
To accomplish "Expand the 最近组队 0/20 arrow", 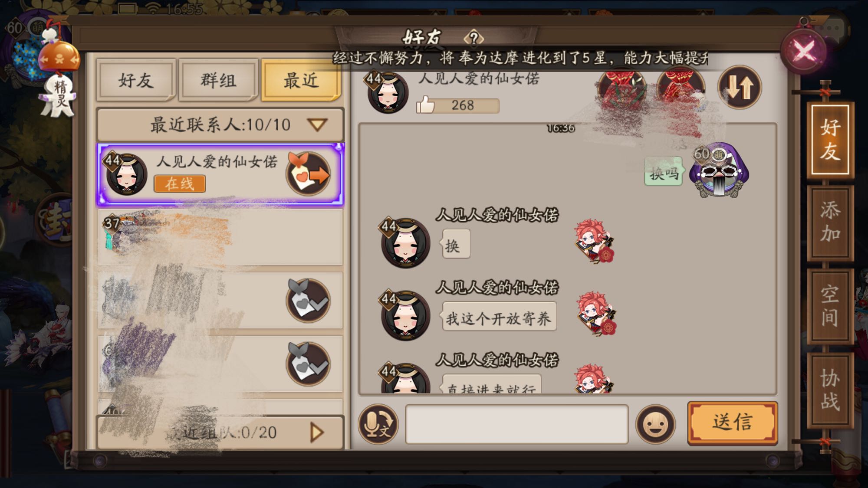I will 317,432.
